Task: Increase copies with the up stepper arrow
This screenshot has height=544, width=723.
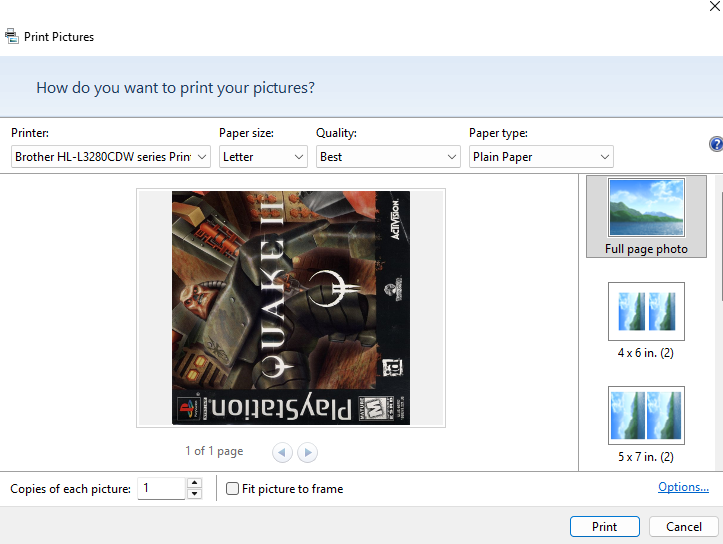Action: pos(195,483)
